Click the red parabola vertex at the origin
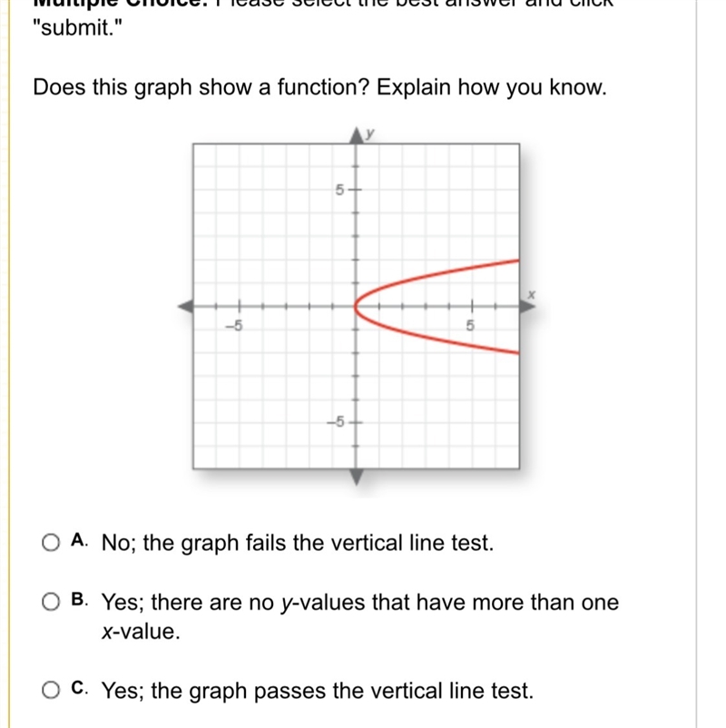 (x=356, y=307)
